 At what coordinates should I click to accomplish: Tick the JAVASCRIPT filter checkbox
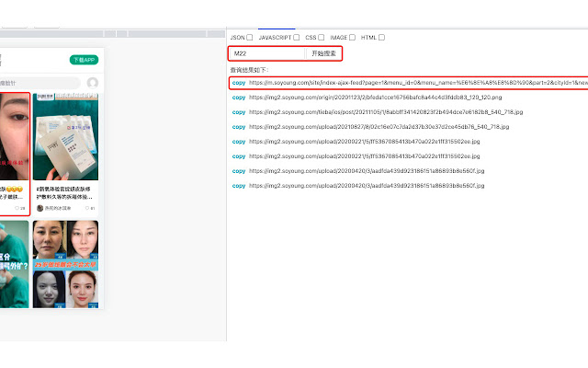pos(296,38)
